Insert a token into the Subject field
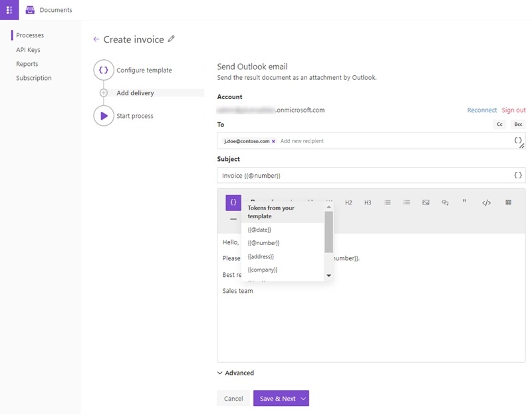 (518, 175)
